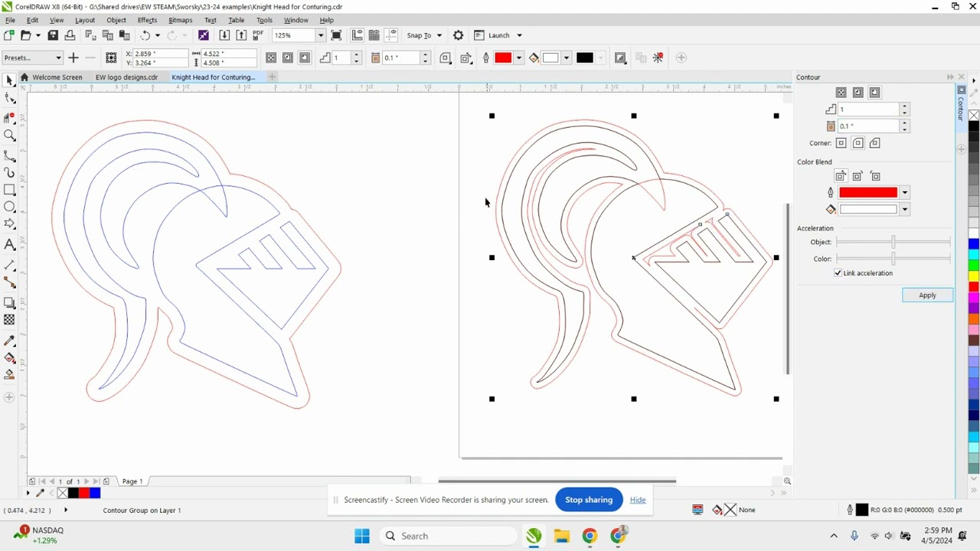
Task: Choose bevel corner in Contour docker
Action: click(874, 143)
